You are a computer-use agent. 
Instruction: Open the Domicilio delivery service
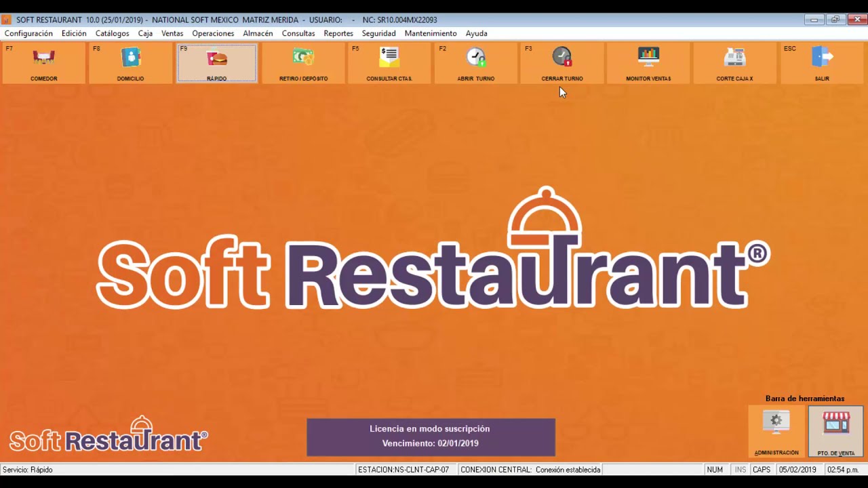[x=130, y=63]
